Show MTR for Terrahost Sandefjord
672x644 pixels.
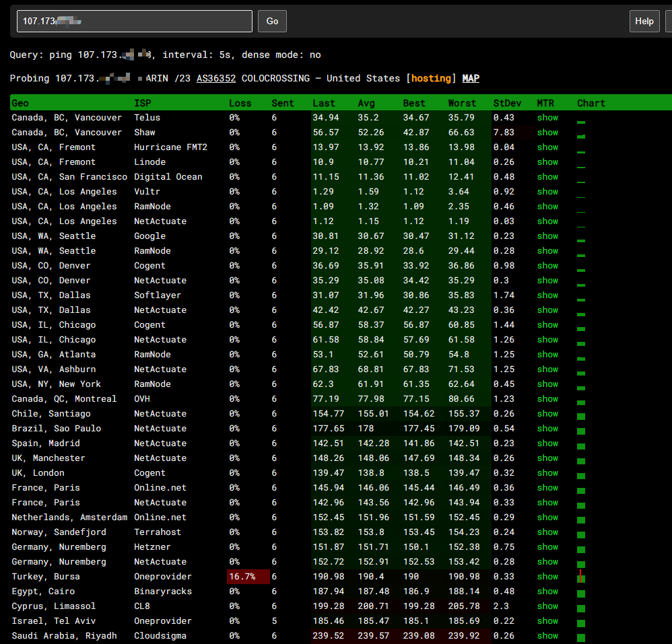click(547, 532)
